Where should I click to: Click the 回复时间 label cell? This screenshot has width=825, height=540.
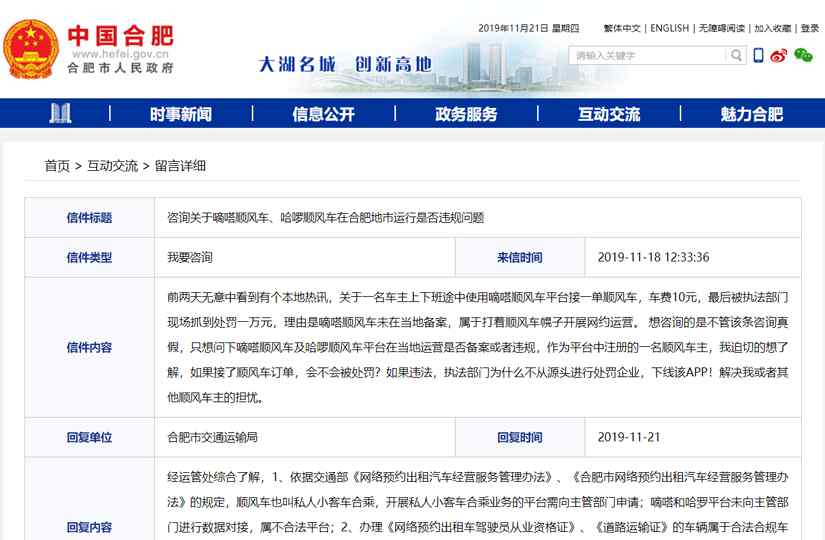coord(520,437)
